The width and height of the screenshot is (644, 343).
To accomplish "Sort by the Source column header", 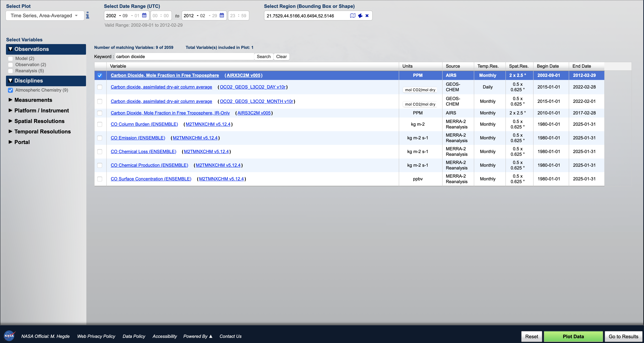I will click(458, 66).
